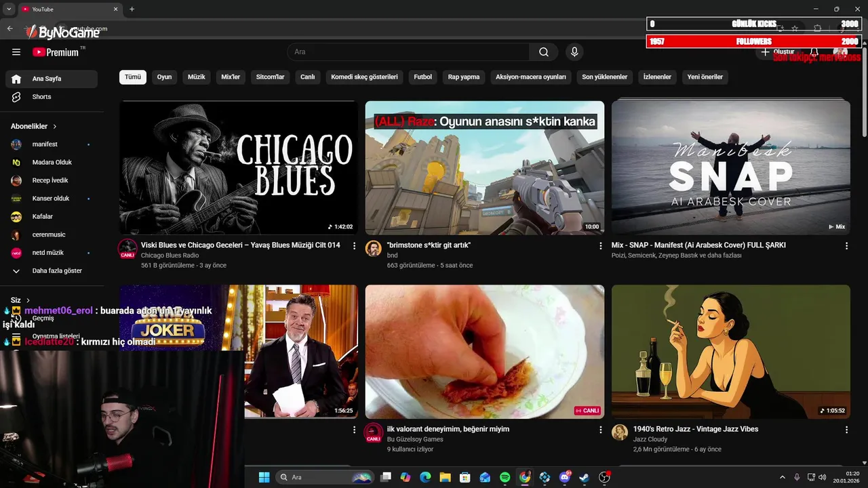Open the Manifesk SNAP thumbnail
This screenshot has width=868, height=488.
(731, 167)
